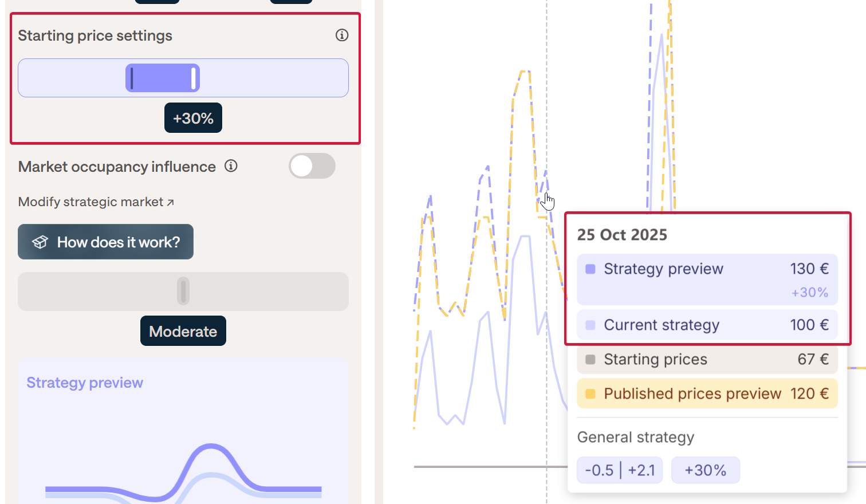The width and height of the screenshot is (866, 504).
Task: Click the yellow Published prices preview square
Action: 591,394
